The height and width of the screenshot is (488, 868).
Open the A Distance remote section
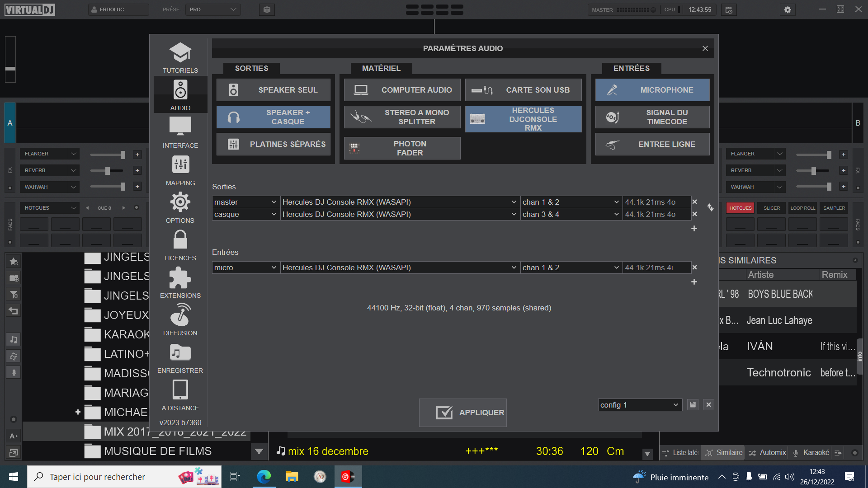(x=180, y=395)
